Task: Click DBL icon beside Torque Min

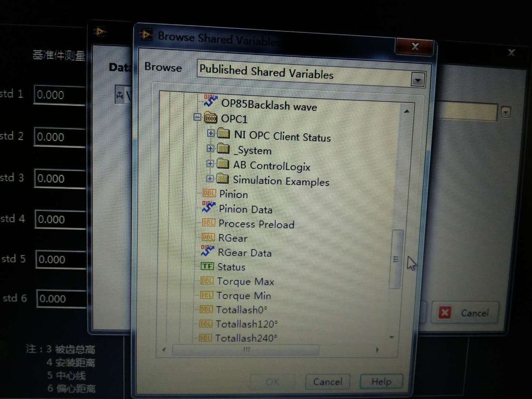Action: pyautogui.click(x=207, y=295)
